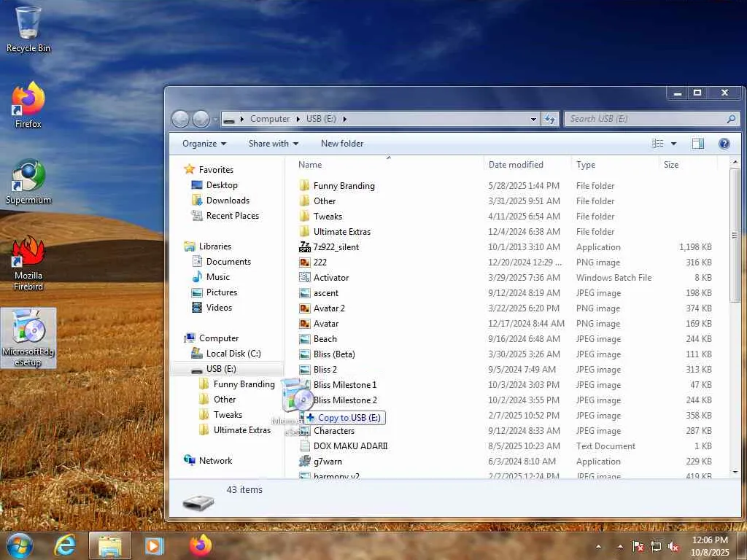Click the Firefox taskbar icon
The height and width of the screenshot is (560, 747).
point(201,545)
